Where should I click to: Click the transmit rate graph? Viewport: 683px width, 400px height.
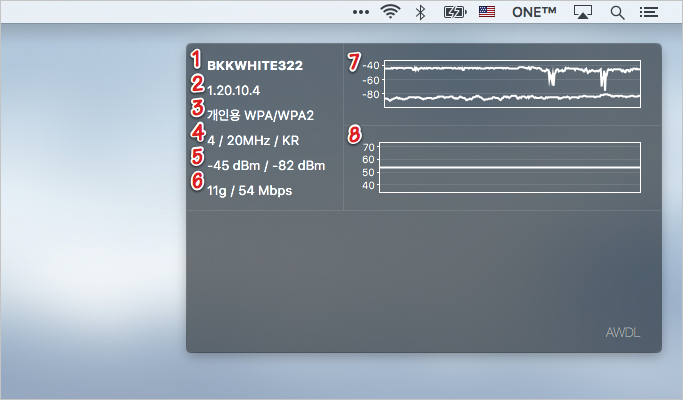click(510, 167)
